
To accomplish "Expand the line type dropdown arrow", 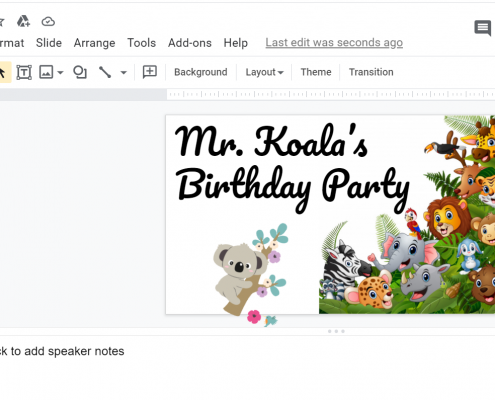I will [124, 72].
